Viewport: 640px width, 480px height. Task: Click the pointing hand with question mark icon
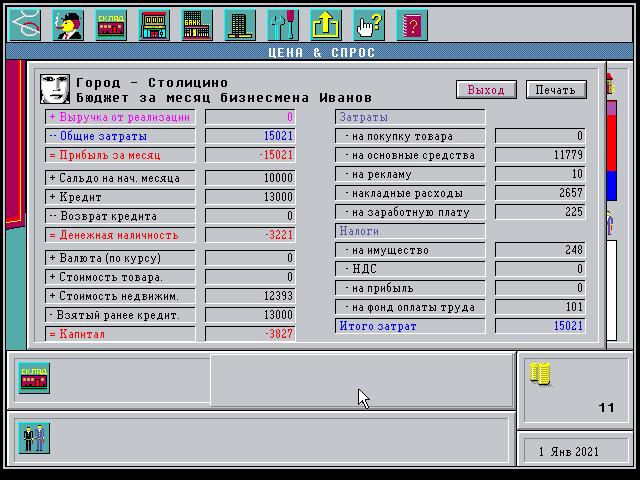369,25
